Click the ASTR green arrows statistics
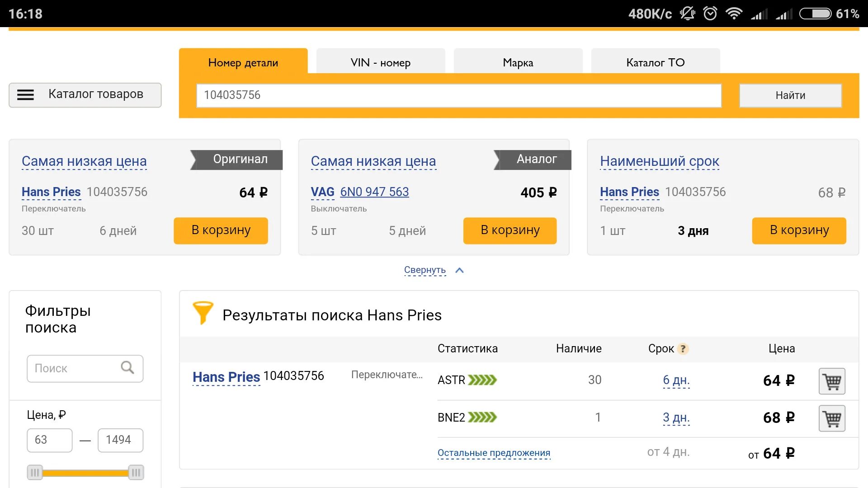Viewport: 868px width, 488px height. pyautogui.click(x=482, y=380)
